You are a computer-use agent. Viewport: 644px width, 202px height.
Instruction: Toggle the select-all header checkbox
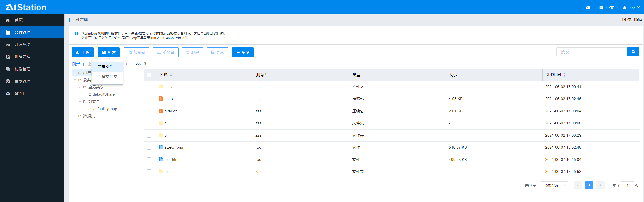(x=149, y=75)
